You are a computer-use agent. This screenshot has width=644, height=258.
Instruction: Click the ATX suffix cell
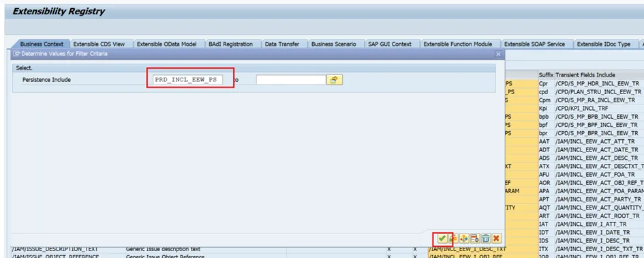tap(546, 167)
